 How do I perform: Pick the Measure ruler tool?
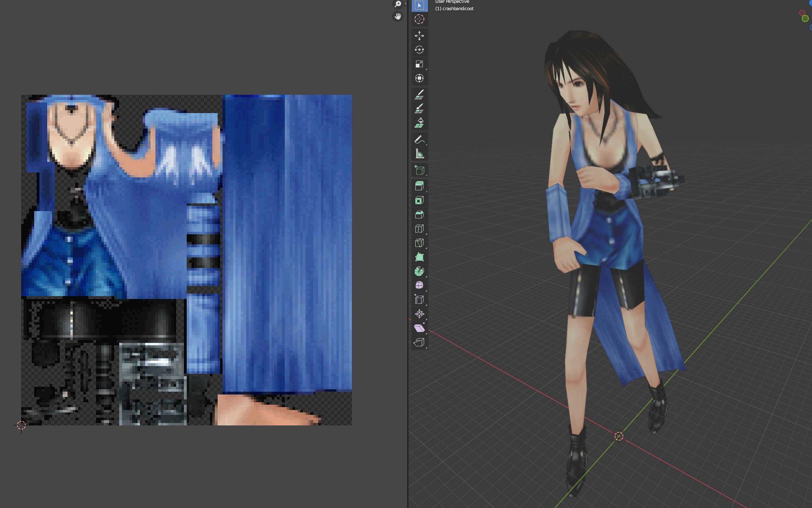(419, 154)
